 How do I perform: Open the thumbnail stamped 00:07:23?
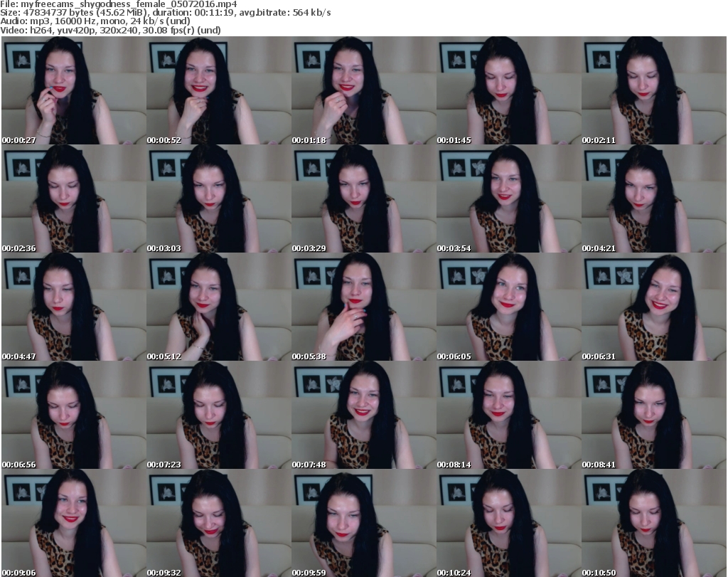[219, 415]
